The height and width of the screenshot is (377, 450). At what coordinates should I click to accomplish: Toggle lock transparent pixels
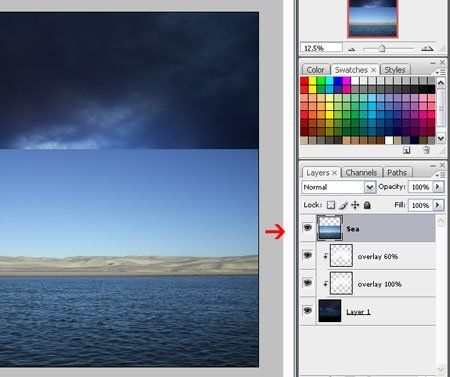pyautogui.click(x=331, y=205)
